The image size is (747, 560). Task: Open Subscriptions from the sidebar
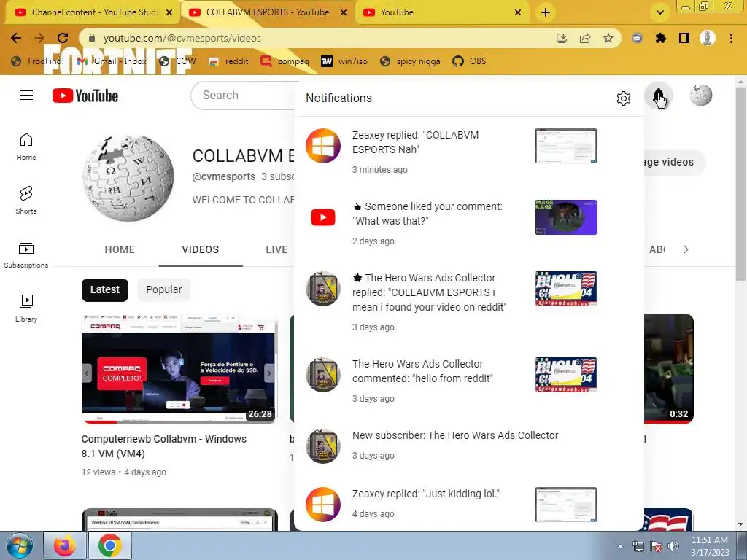coord(26,254)
